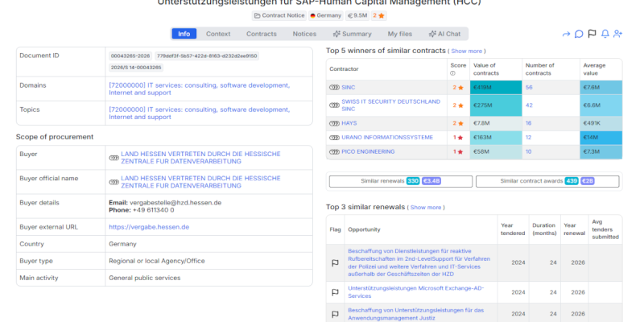Click the Buyer official name organization icon
Screen dimensions: 644x322
click(x=114, y=182)
